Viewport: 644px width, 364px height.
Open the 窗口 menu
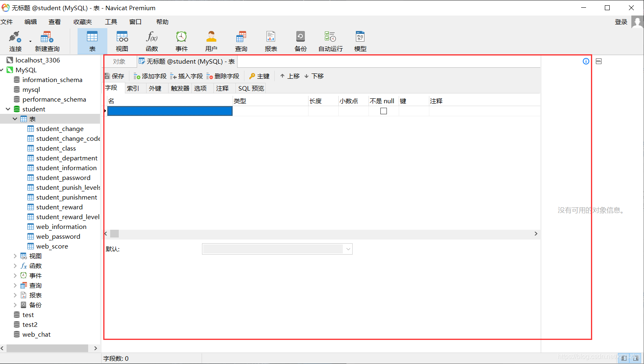[135, 22]
